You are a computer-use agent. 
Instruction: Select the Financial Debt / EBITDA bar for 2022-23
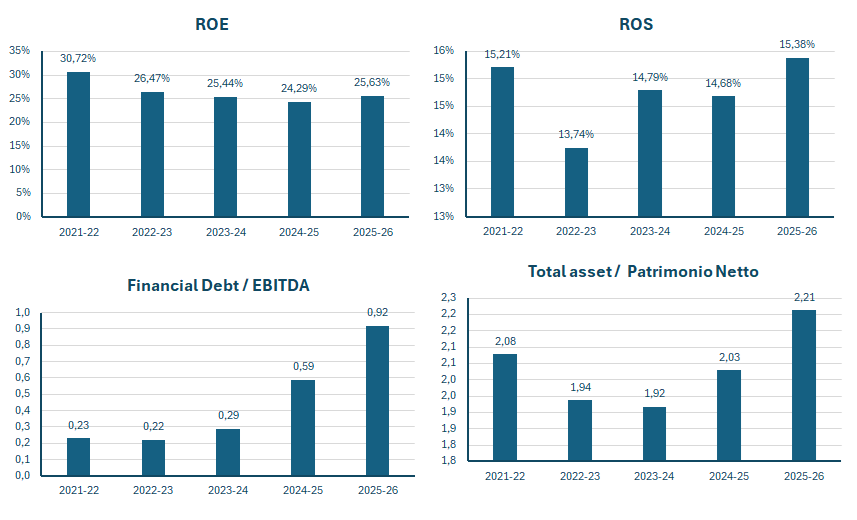[x=154, y=458]
